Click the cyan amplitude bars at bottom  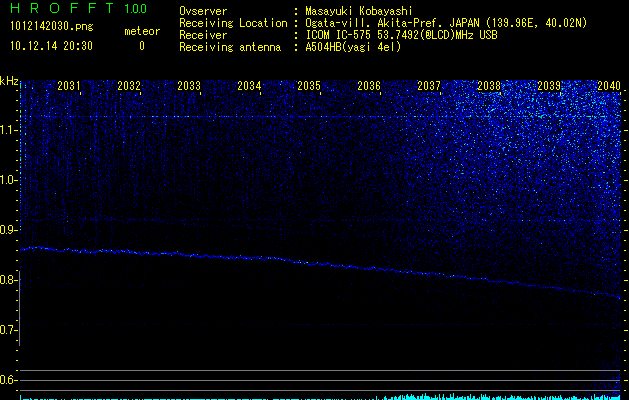click(500, 396)
